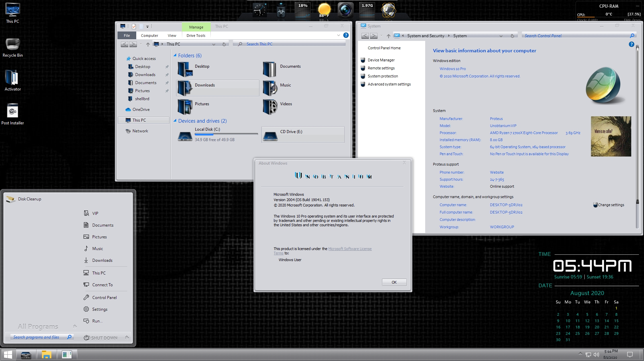644x361 pixels.
Task: Select shellbrd in Quick access
Action: click(142, 99)
